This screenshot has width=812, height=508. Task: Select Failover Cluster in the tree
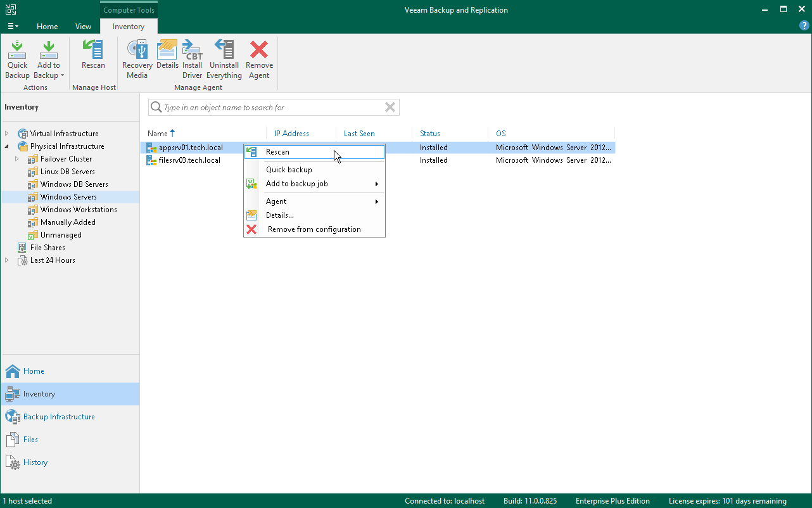pos(66,159)
